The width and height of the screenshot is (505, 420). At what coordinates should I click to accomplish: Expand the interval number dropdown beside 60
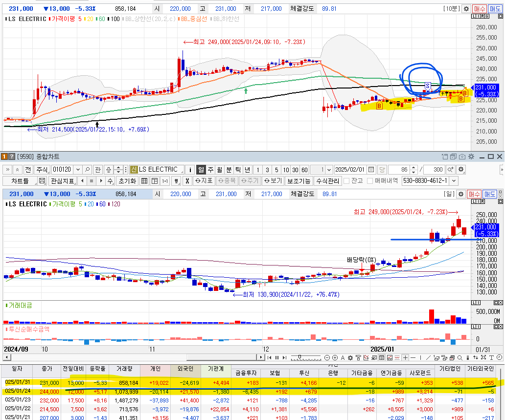click(x=329, y=170)
